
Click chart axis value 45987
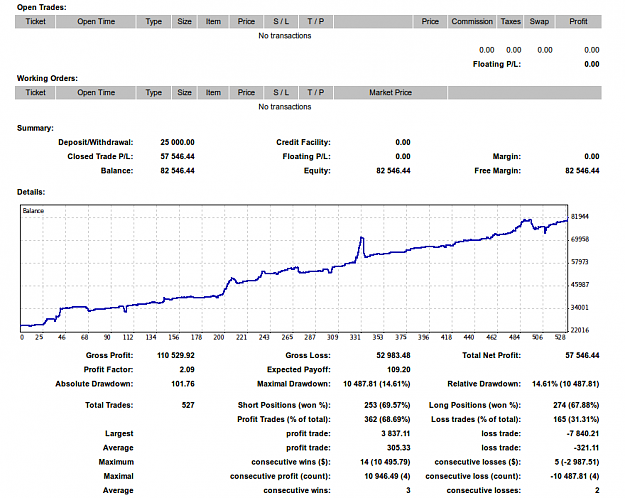(580, 285)
